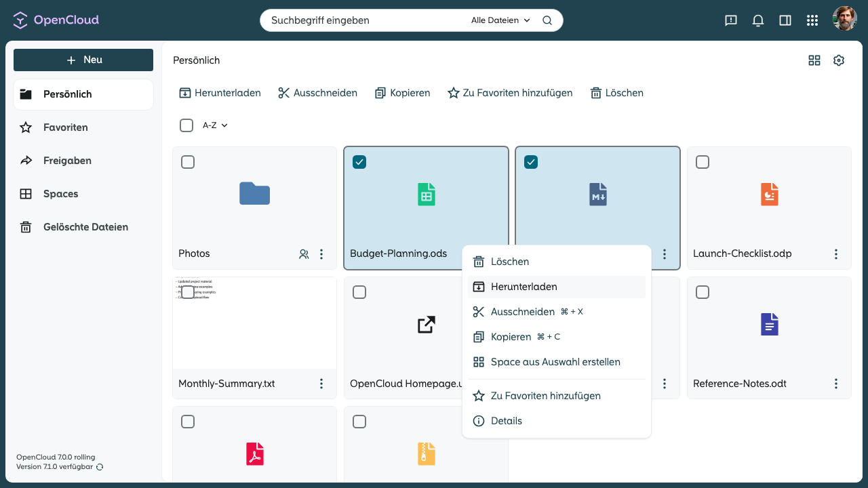Click the update sync icon in footer
This screenshot has height=488, width=868.
pos(100,467)
